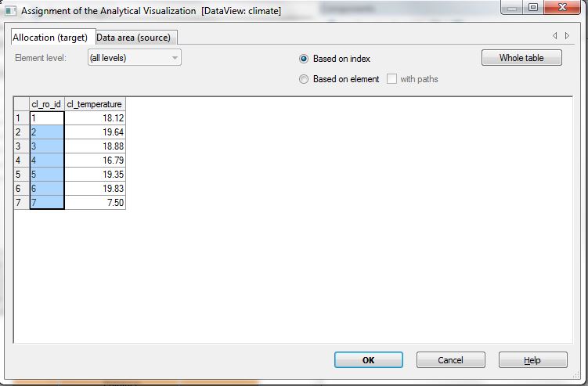Select row header 5

[x=22, y=175]
